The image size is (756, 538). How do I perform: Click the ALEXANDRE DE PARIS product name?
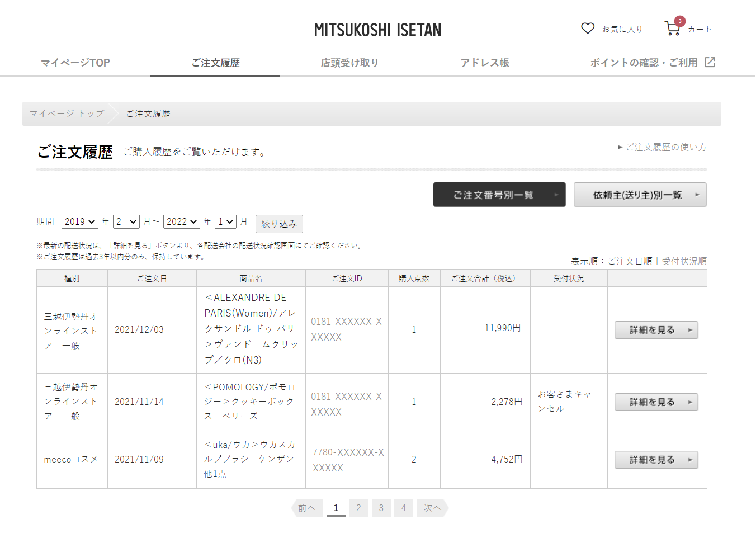point(251,329)
